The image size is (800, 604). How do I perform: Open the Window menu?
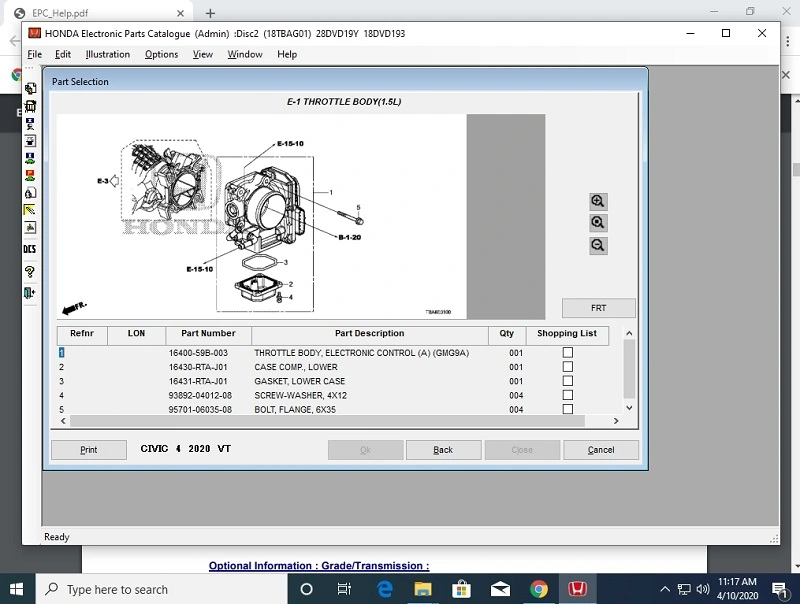coord(245,54)
